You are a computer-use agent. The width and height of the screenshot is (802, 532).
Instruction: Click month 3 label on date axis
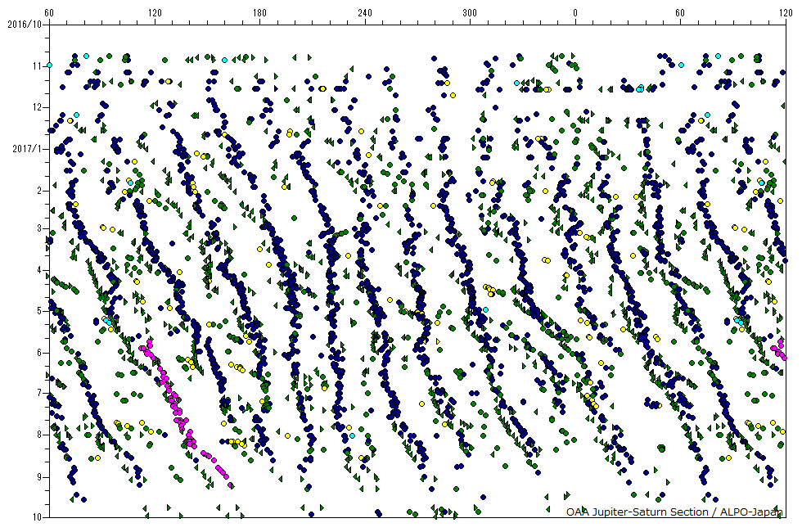tap(39, 228)
